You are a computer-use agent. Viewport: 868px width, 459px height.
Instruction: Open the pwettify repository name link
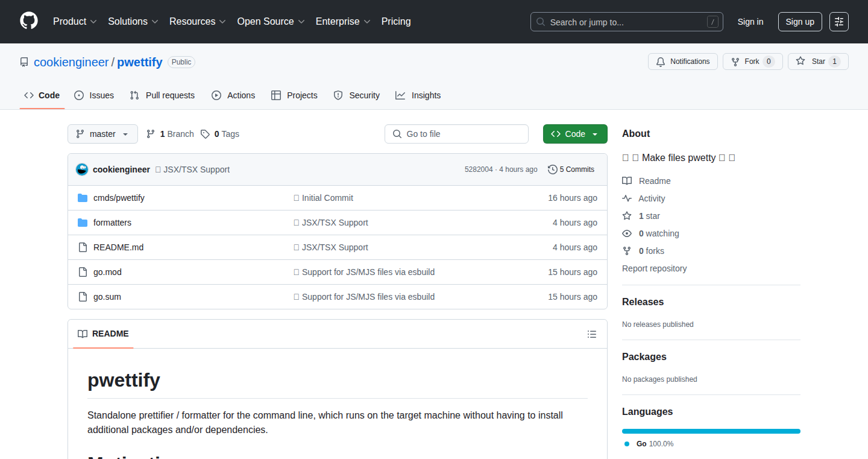pyautogui.click(x=140, y=62)
